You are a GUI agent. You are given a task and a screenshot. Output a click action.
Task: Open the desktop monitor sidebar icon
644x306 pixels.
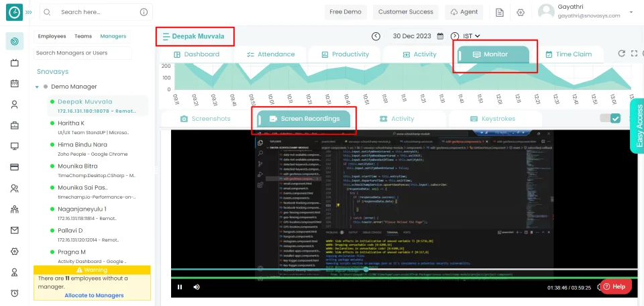[14, 146]
